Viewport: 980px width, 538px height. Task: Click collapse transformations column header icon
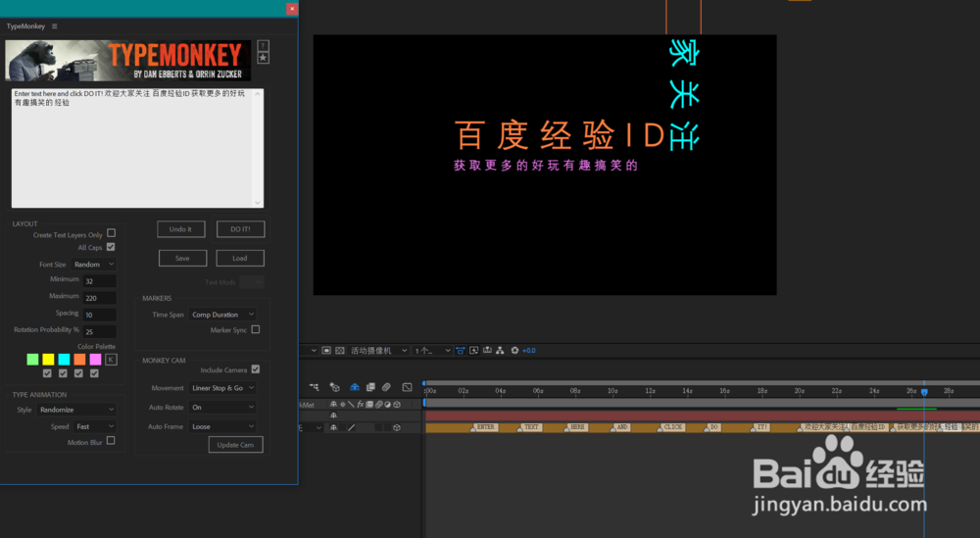coord(342,405)
